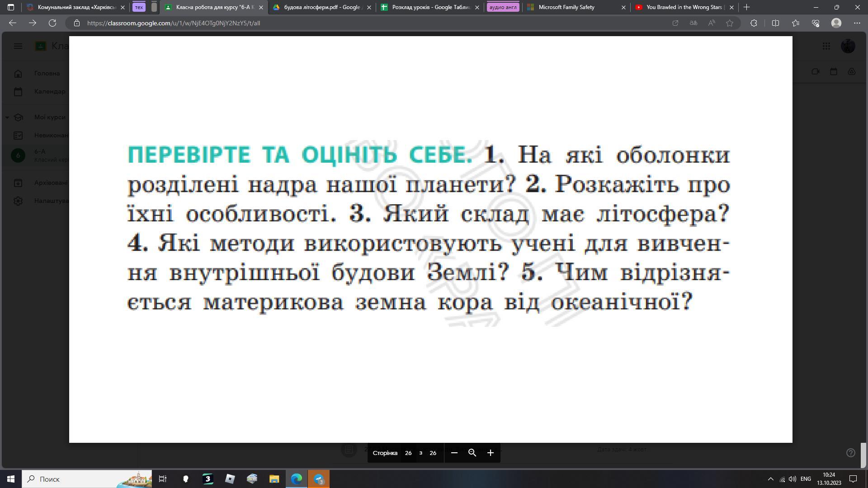Switch ENG keyboard language
This screenshot has width=868, height=488.
(806, 479)
